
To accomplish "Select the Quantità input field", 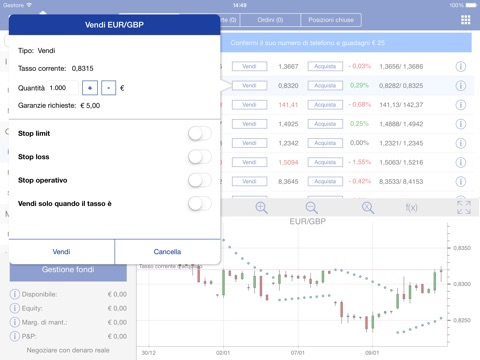I will (62, 88).
